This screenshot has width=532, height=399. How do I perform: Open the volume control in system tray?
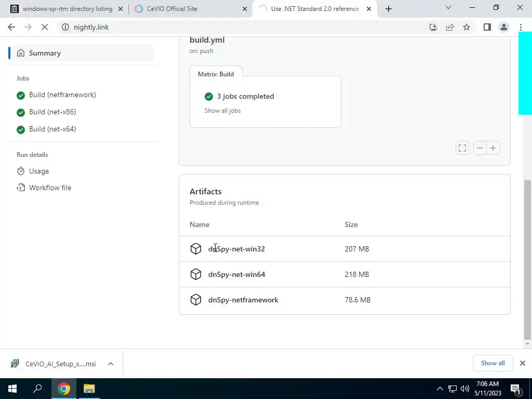[465, 389]
